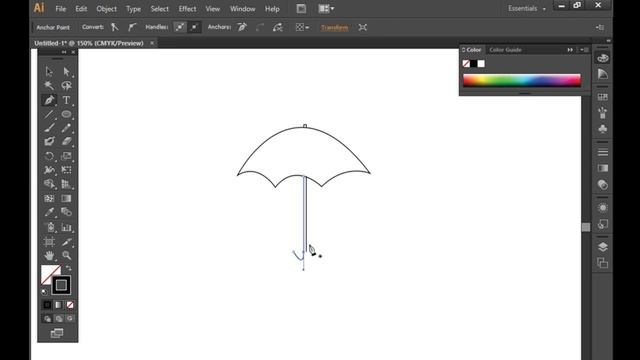Select the Type tool
This screenshot has height=360, width=640.
66,100
